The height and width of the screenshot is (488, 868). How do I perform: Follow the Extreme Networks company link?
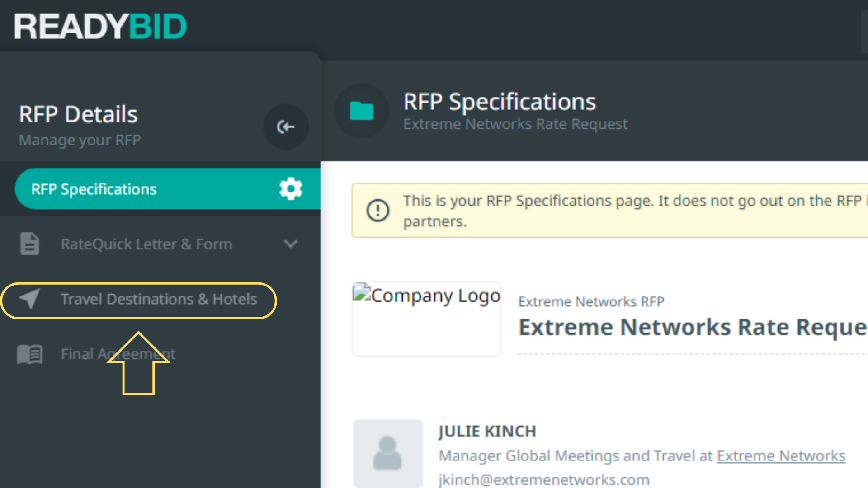click(781, 456)
